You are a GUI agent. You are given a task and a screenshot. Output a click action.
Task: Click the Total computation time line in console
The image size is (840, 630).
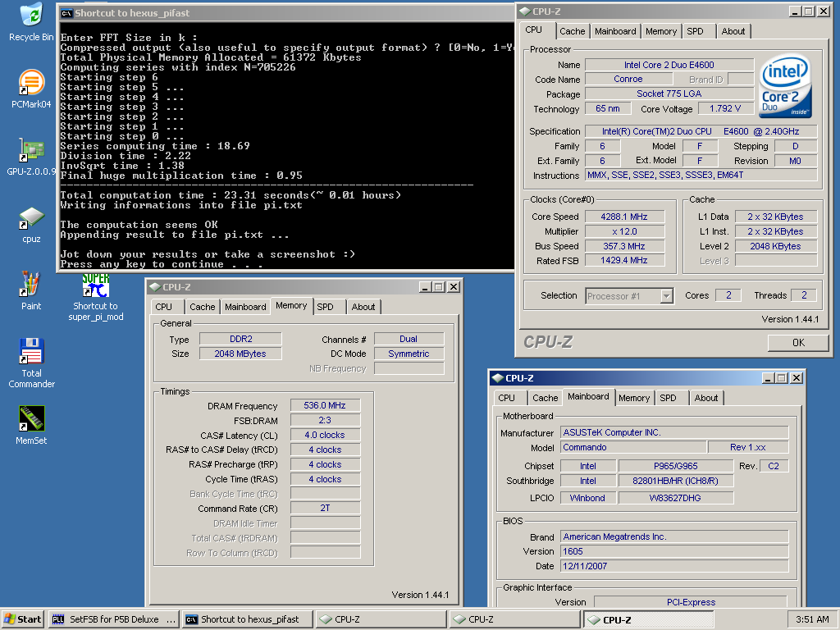231,195
